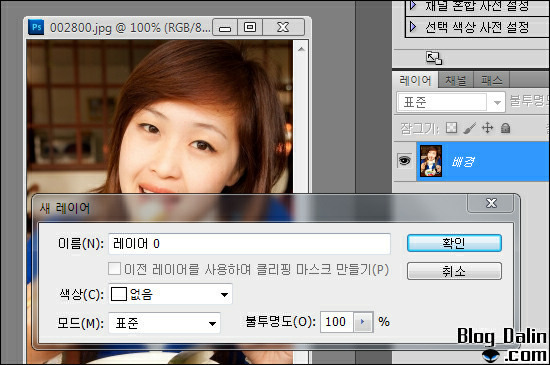Open the layer blend mode 표준 dropdown in panel
Screen dimensions: 550x365
click(x=450, y=102)
